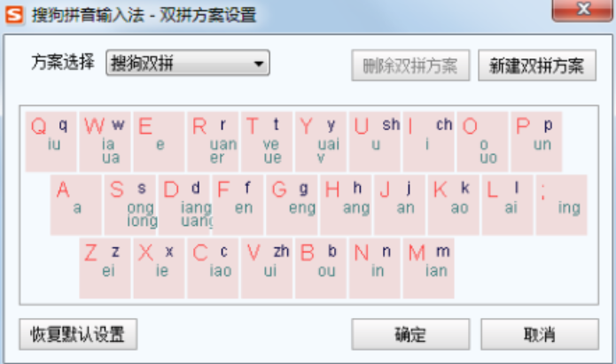Image resolution: width=616 pixels, height=364 pixels.
Task: Click the R key with uan/er
Action: click(x=214, y=141)
